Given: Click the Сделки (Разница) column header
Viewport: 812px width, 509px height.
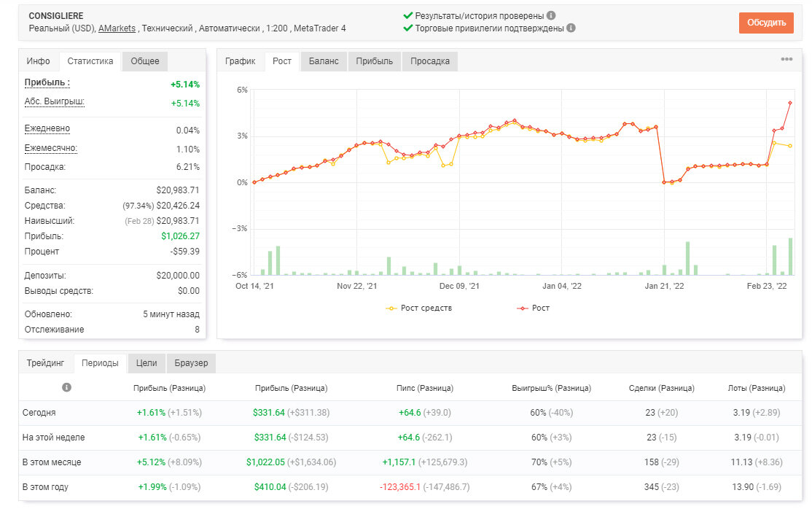Looking at the screenshot, I should point(661,388).
